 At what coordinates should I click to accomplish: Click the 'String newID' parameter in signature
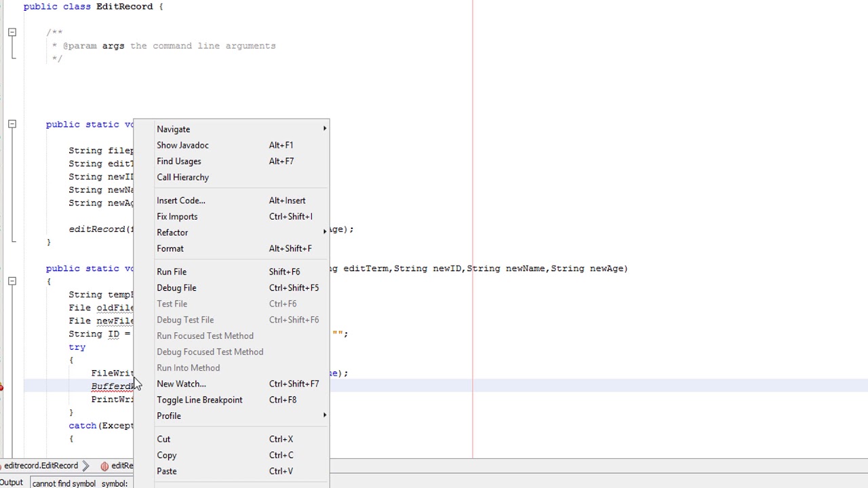click(x=427, y=268)
